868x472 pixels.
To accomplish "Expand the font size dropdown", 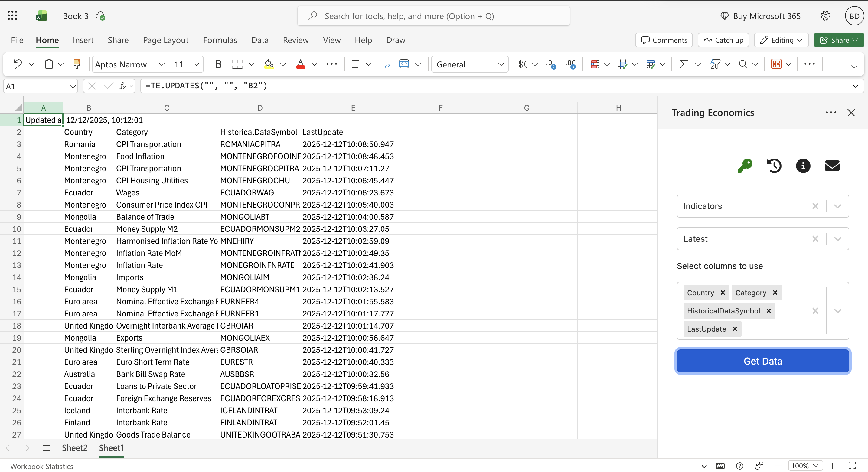I will pos(197,64).
